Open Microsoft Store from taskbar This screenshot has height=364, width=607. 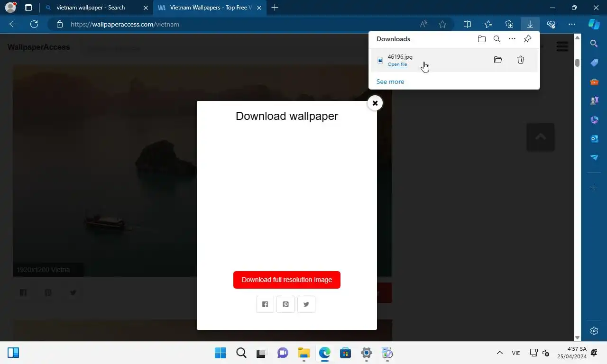[x=345, y=353]
